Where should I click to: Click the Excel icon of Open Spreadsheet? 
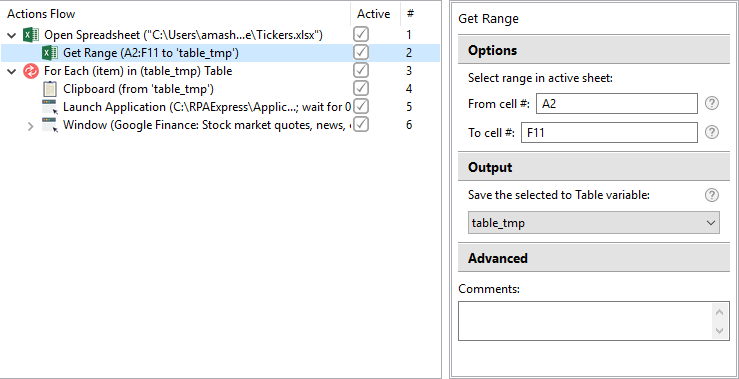[x=31, y=35]
